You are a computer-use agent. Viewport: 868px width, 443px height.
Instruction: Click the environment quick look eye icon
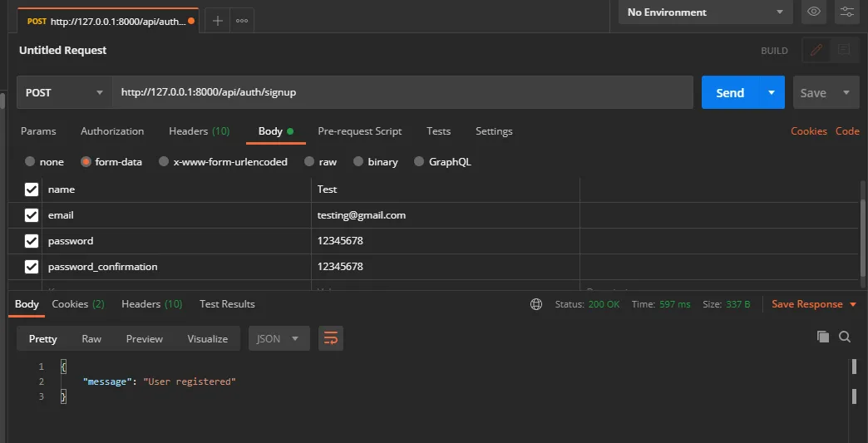tap(814, 12)
